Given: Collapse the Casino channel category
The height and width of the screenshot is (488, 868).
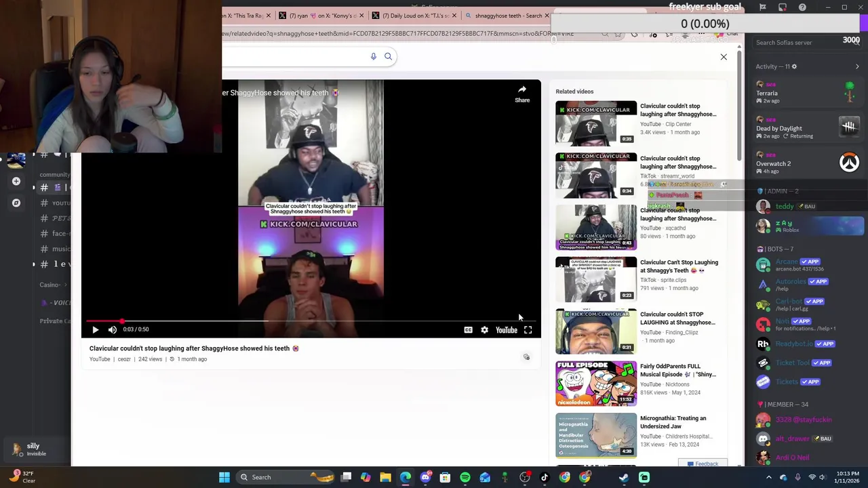Looking at the screenshot, I should click(x=54, y=285).
